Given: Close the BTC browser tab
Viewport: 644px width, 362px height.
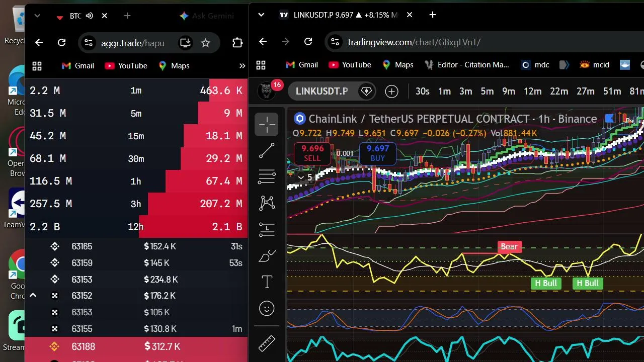Looking at the screenshot, I should point(105,16).
